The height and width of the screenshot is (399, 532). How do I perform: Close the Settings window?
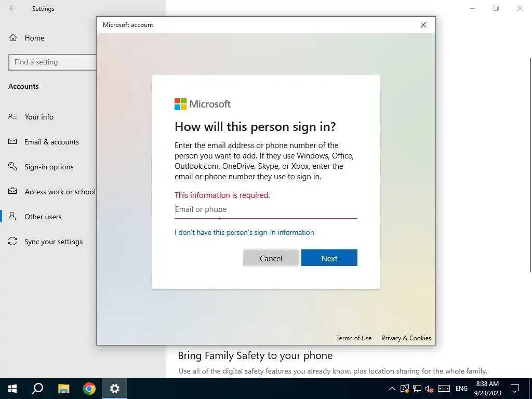tap(520, 8)
